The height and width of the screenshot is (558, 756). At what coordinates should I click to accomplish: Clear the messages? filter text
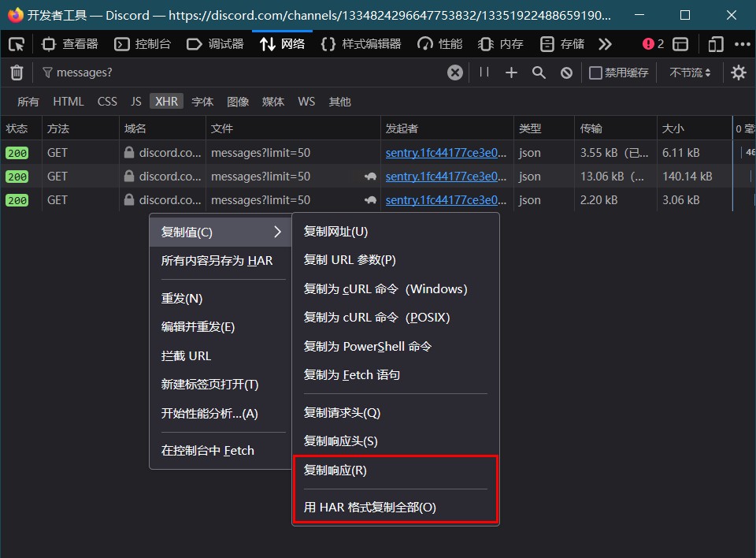click(455, 73)
